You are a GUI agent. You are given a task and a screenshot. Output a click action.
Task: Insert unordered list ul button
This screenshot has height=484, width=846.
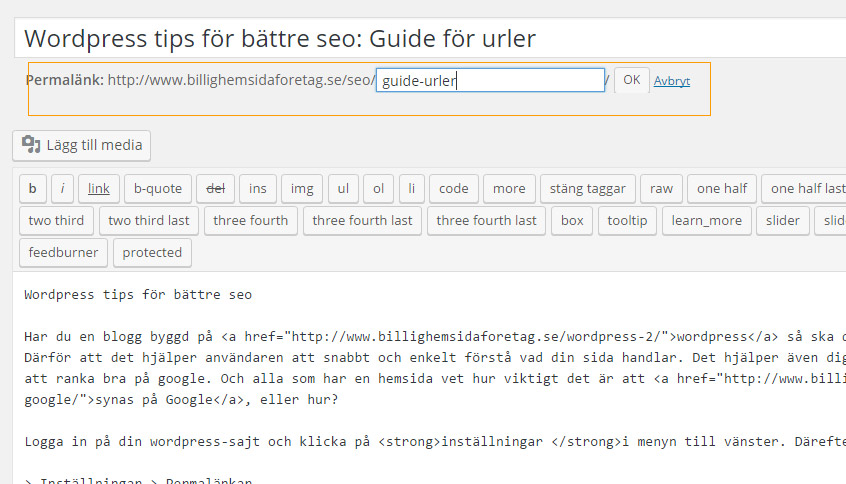pos(343,188)
